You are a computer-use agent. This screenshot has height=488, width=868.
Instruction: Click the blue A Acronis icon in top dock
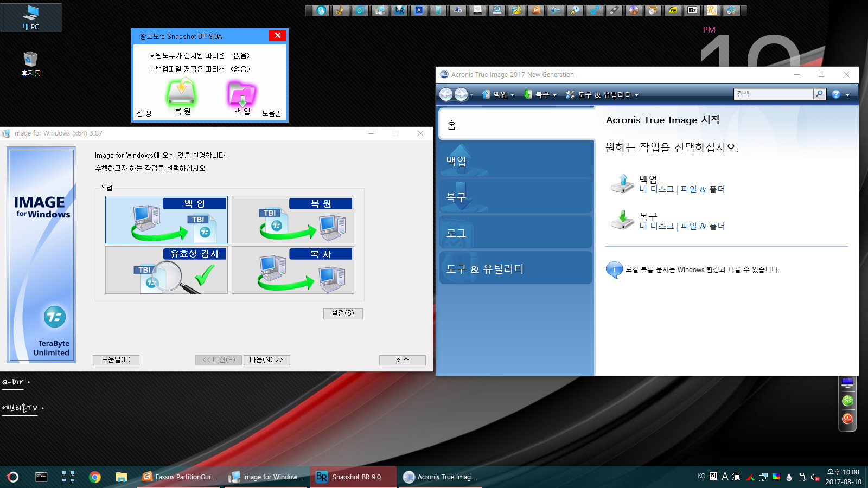pos(419,10)
